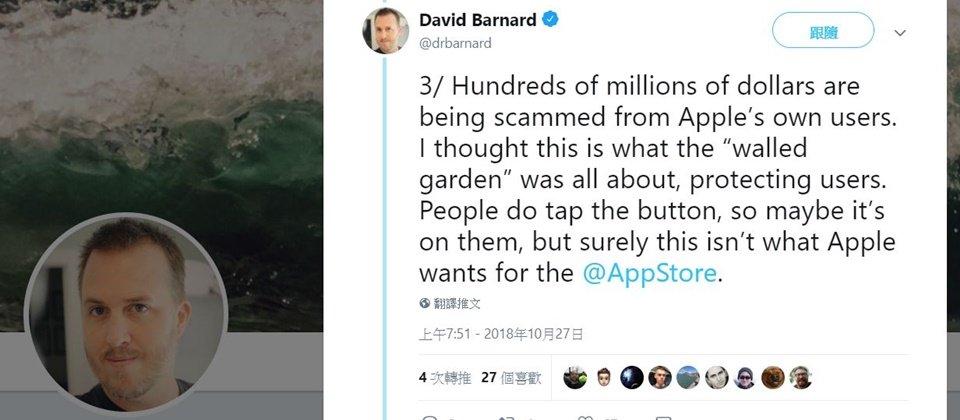Open the tweet timestamp 上午7:51 - 2018年10月27日
This screenshot has height=420, width=960.
[501, 334]
